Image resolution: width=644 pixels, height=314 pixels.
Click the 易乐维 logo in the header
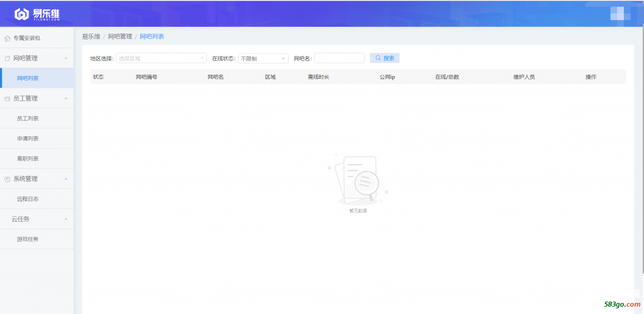[38, 14]
